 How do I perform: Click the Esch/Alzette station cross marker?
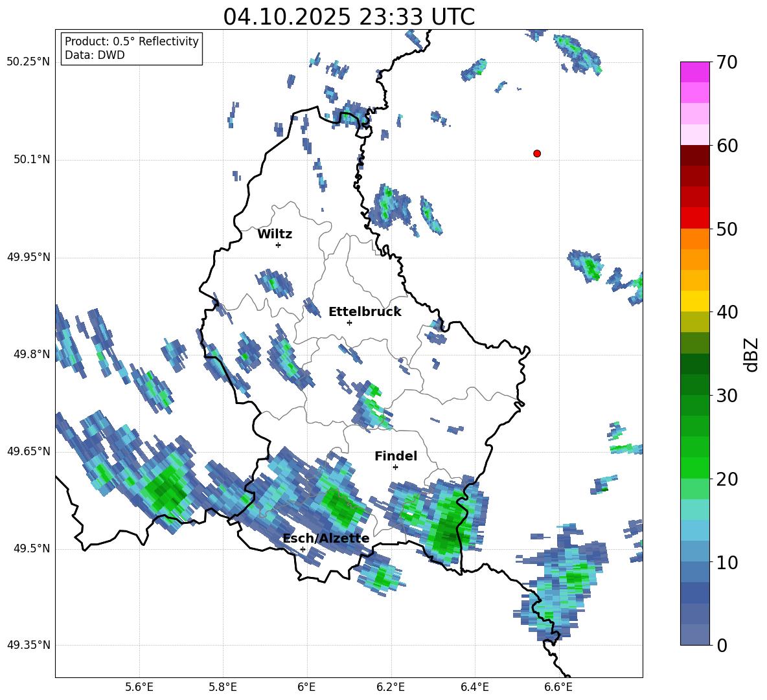point(303,549)
